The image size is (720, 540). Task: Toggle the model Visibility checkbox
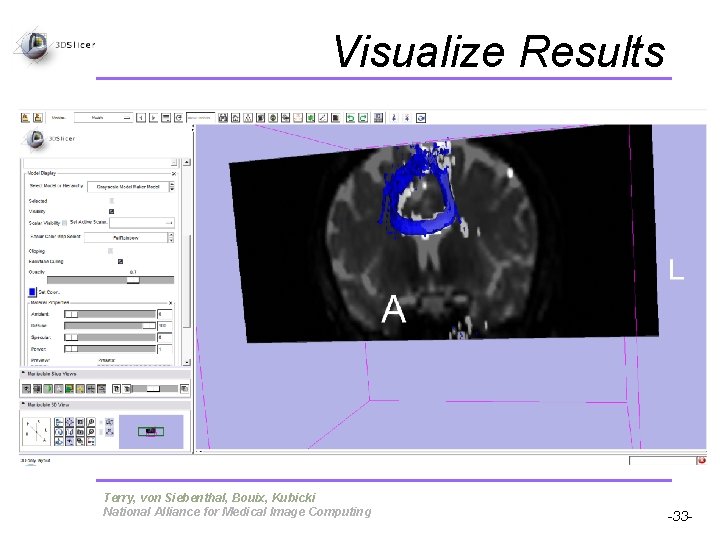[x=111, y=211]
